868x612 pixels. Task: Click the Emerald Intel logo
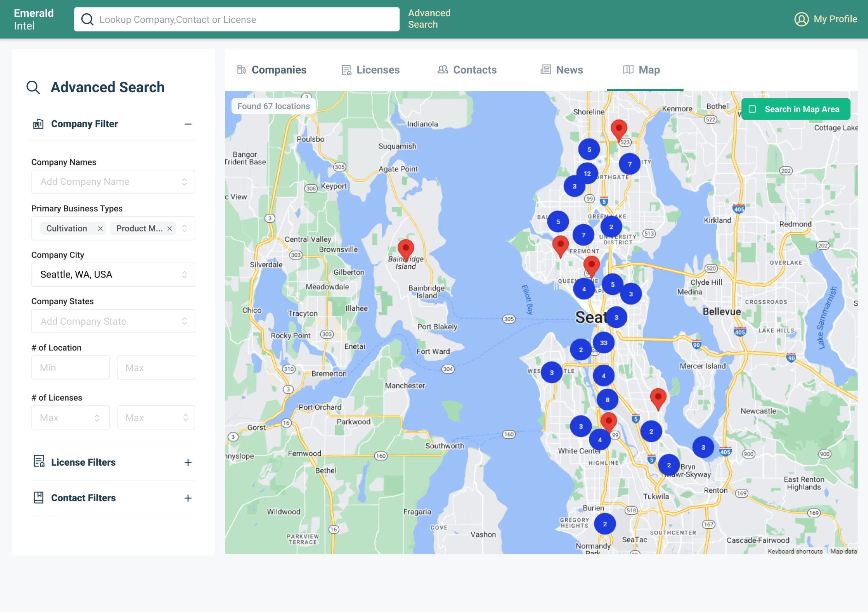[34, 19]
